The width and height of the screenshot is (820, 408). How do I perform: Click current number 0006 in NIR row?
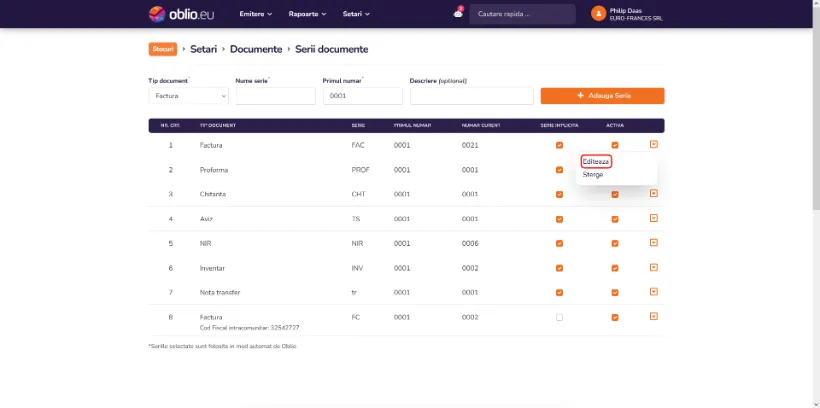tap(470, 244)
